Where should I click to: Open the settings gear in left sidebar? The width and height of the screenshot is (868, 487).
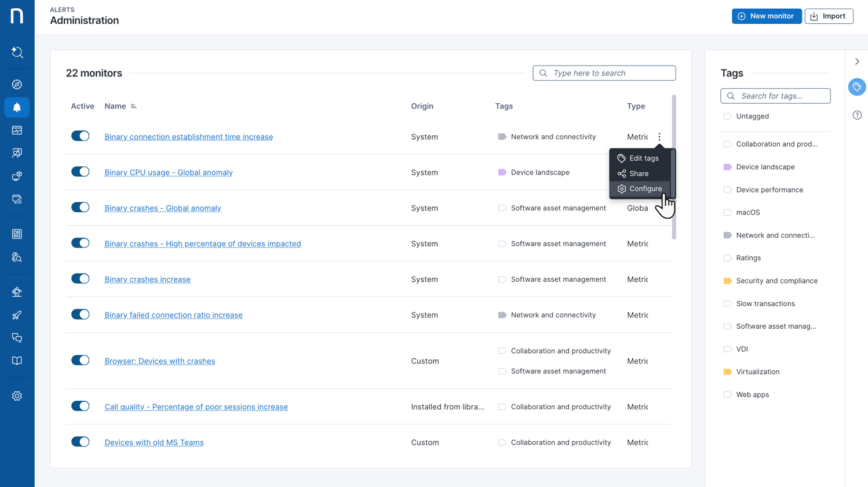pyautogui.click(x=17, y=396)
